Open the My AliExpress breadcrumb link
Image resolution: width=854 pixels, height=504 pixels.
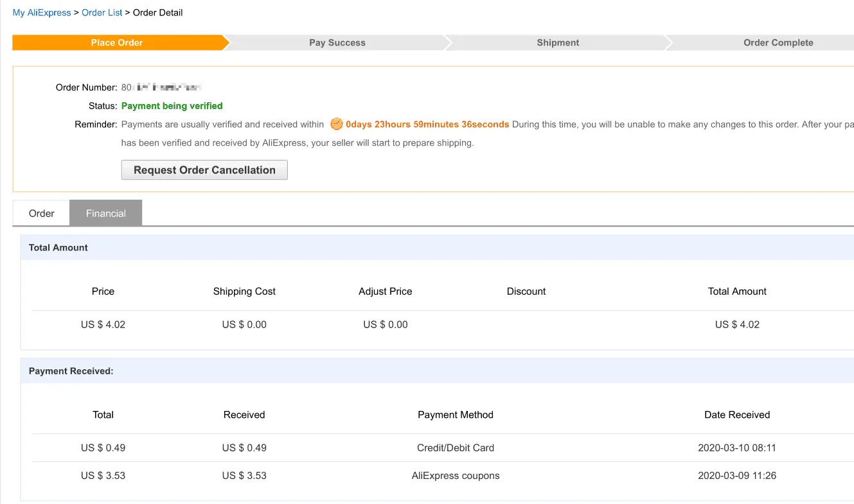(x=42, y=13)
